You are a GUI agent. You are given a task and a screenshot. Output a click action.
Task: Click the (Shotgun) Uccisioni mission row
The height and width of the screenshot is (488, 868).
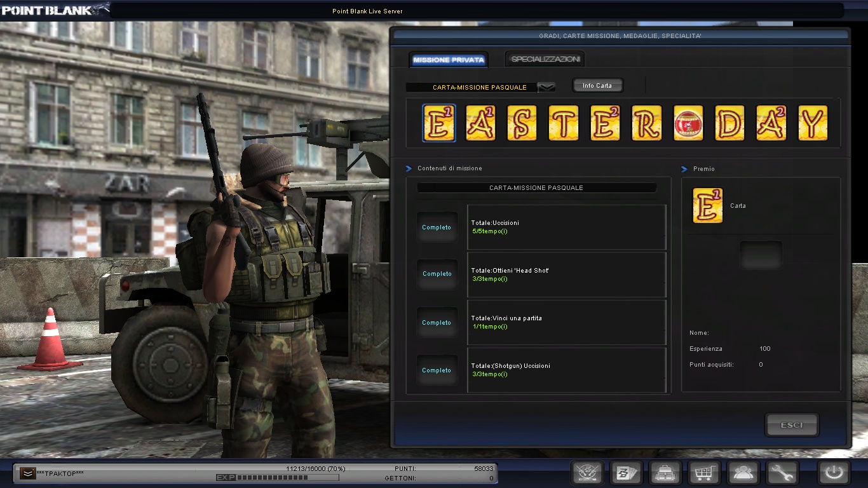pyautogui.click(x=567, y=370)
